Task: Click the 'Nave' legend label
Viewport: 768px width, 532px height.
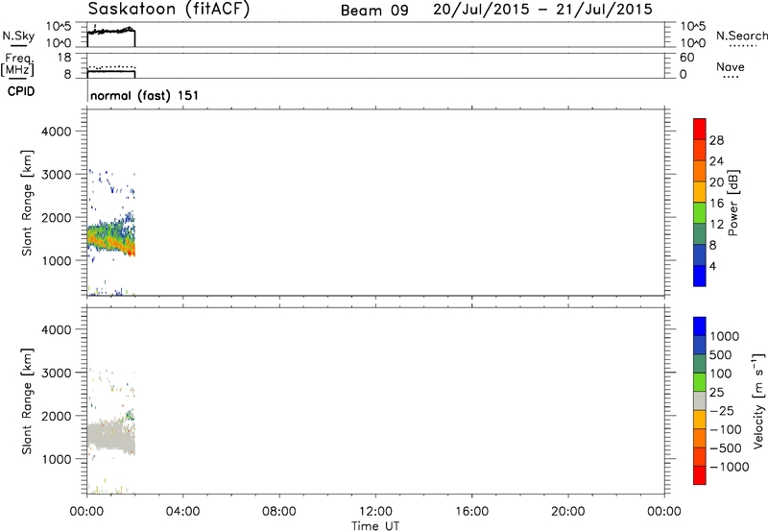Action: click(731, 67)
